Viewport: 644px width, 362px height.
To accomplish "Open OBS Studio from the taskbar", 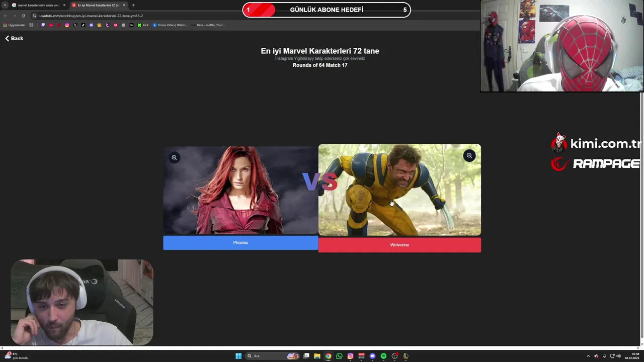I will click(x=394, y=356).
